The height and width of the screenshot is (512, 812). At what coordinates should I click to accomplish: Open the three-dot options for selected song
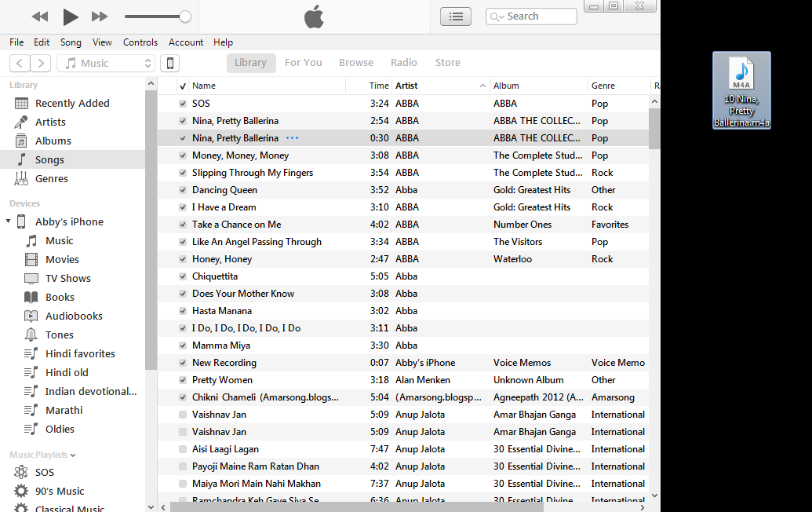point(292,138)
